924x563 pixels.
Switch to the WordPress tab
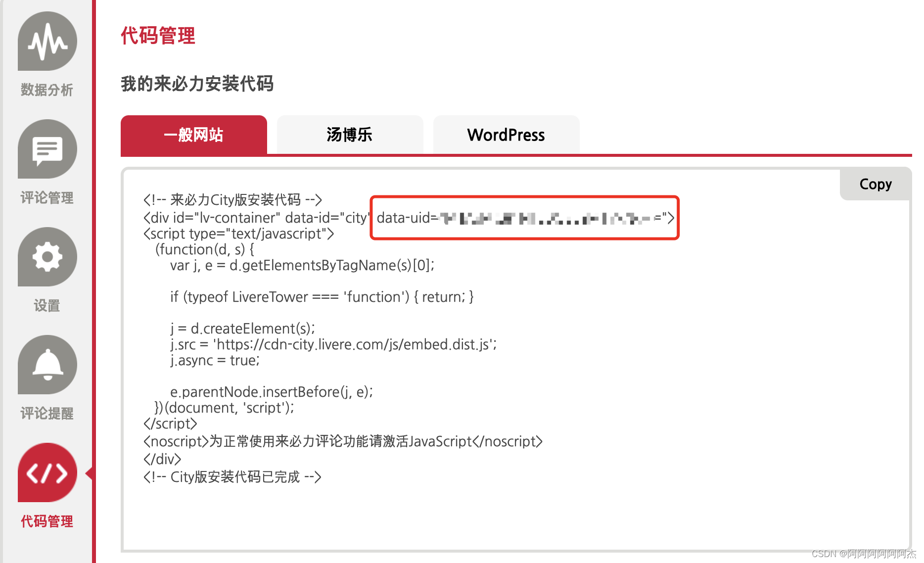507,135
